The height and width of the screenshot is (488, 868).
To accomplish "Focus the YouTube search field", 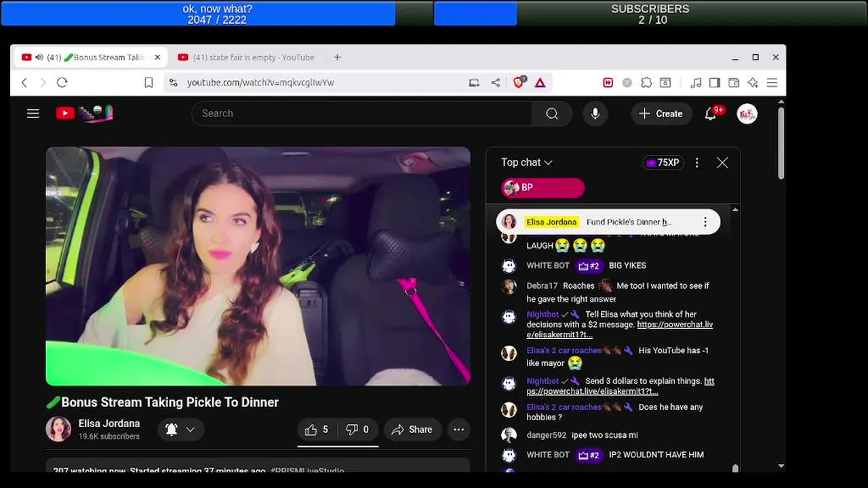I will pyautogui.click(x=361, y=113).
